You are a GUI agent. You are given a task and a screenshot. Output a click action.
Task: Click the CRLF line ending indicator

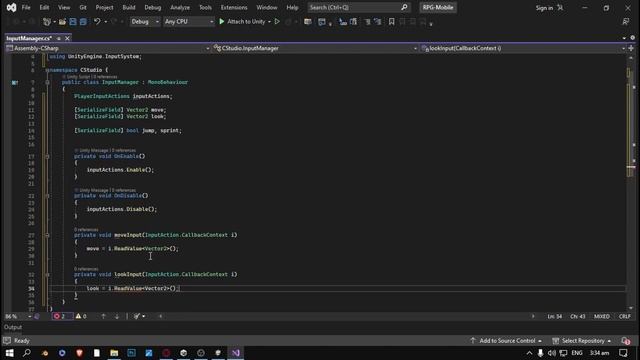[x=624, y=316]
